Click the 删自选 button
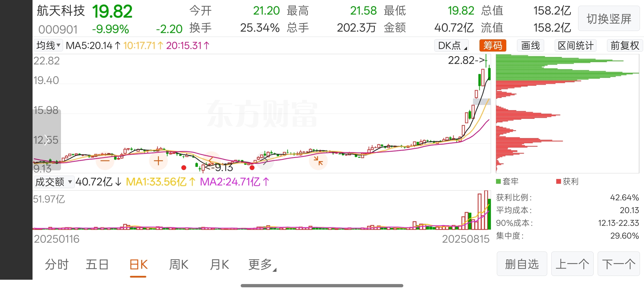 522,264
